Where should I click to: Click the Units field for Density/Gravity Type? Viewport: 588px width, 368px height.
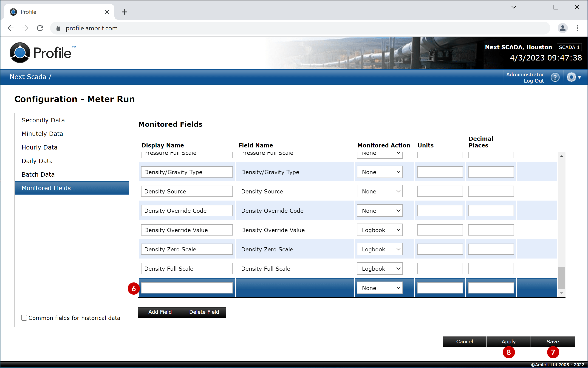click(440, 172)
